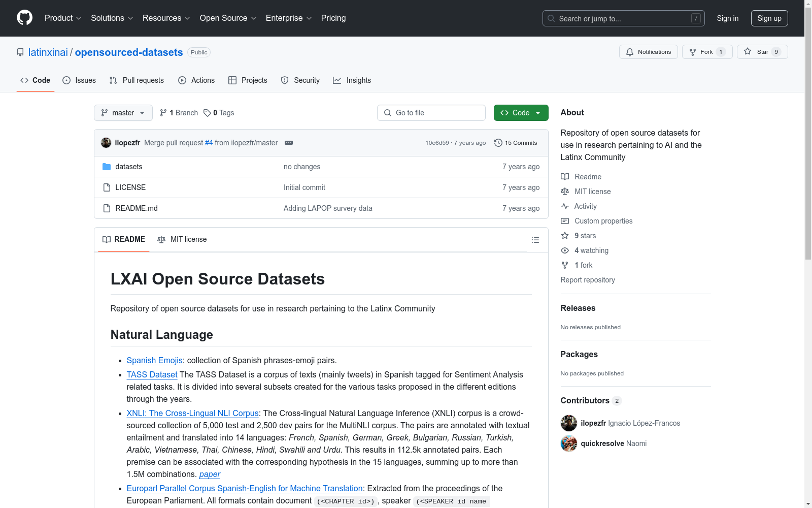Open the Spanish Emojis link
812x508 pixels.
pos(154,360)
